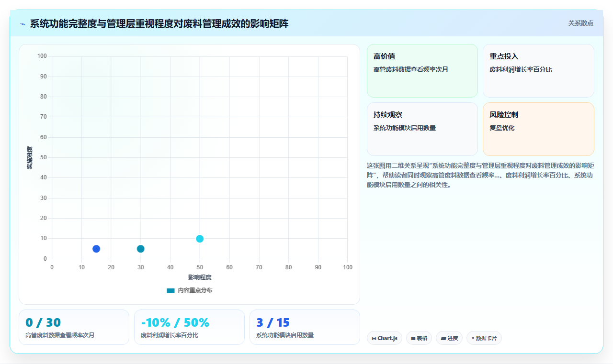Image resolution: width=613 pixels, height=364 pixels.
Task: Click the 进度 chip icon
Action: coord(443,338)
